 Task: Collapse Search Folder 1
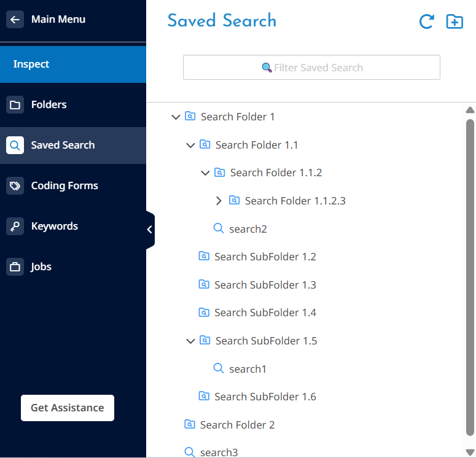(176, 117)
